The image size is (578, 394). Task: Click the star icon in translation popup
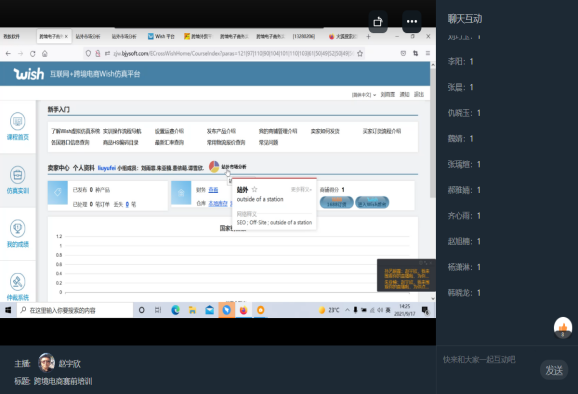pos(254,189)
